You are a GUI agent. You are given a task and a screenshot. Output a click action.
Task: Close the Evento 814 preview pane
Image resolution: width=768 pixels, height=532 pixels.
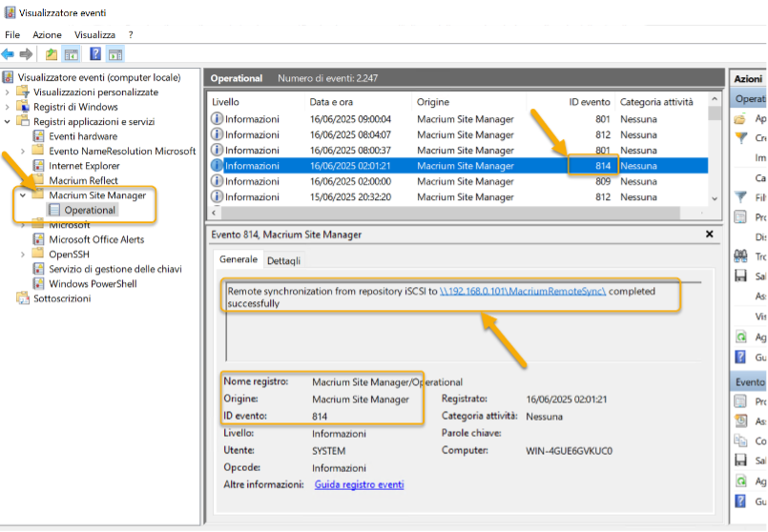click(x=709, y=234)
